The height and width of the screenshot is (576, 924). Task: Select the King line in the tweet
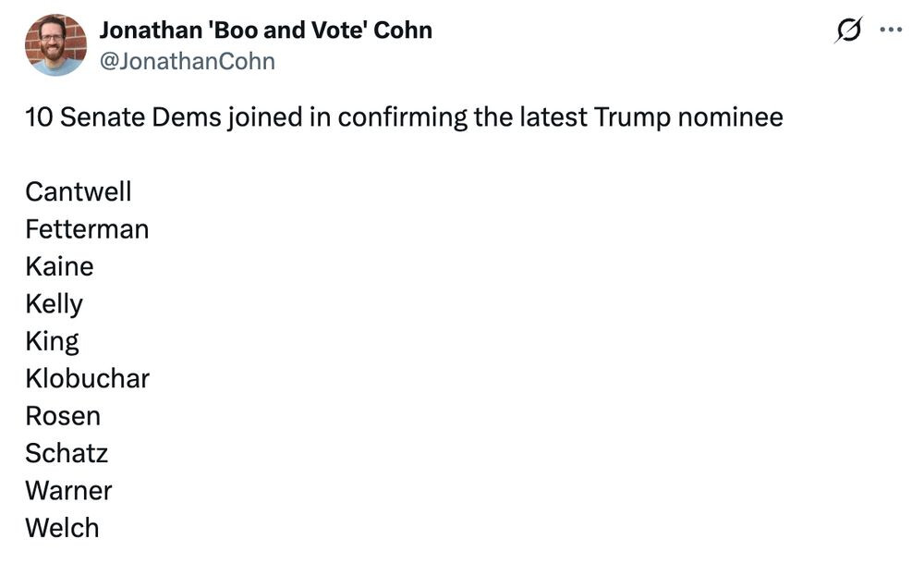(x=52, y=341)
